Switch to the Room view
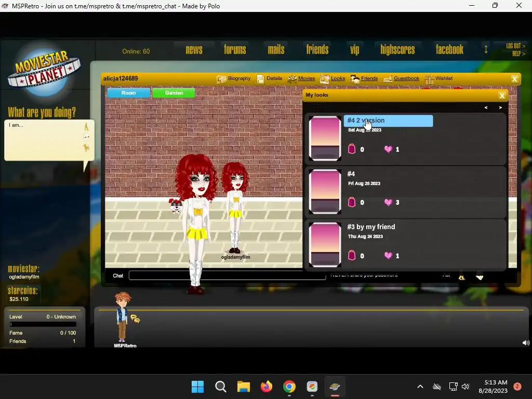This screenshot has height=399, width=532. click(129, 92)
